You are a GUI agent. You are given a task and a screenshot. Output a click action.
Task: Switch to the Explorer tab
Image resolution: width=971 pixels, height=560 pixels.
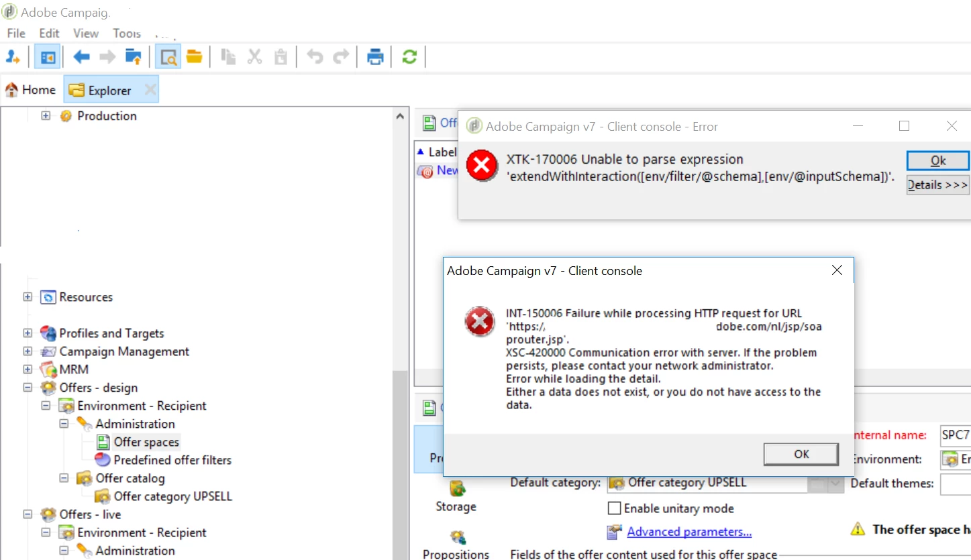point(101,90)
